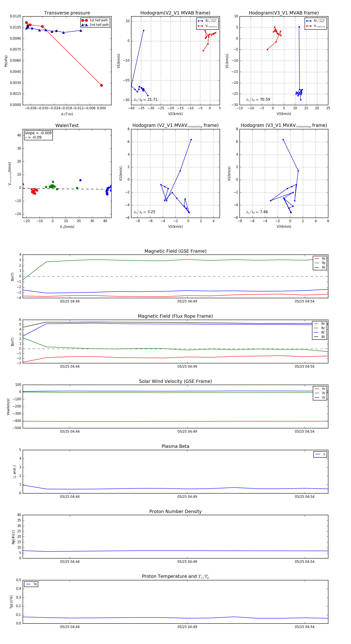This screenshot has height=644, width=351.
Task: Click "V remaining" in V3_V1 MVAB legend
Action: (316, 26)
